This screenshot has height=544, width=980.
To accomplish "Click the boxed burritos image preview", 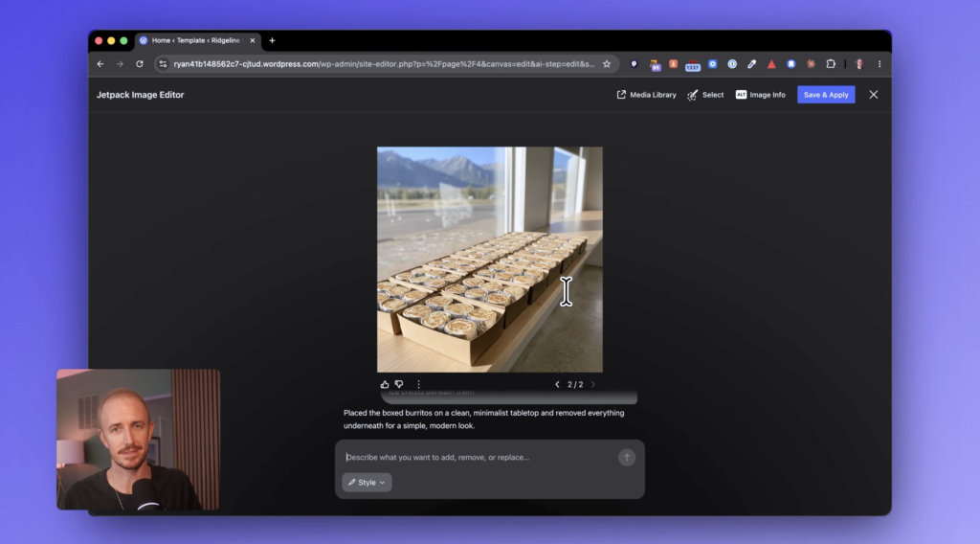I will (490, 260).
